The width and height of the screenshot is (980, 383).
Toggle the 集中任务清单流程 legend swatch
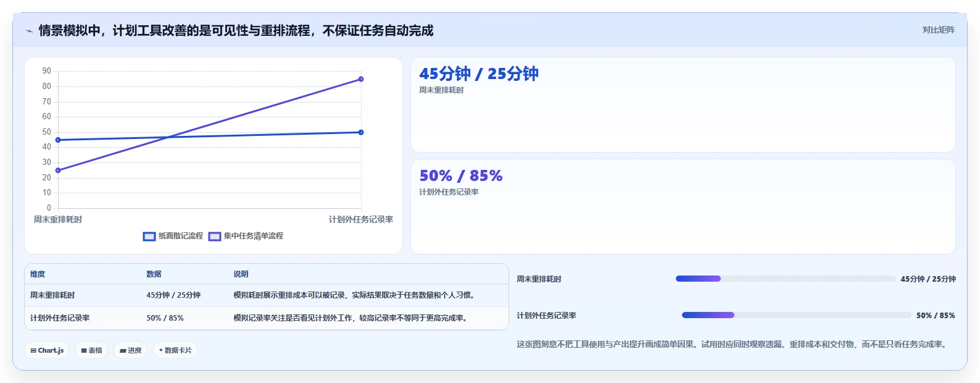point(214,237)
